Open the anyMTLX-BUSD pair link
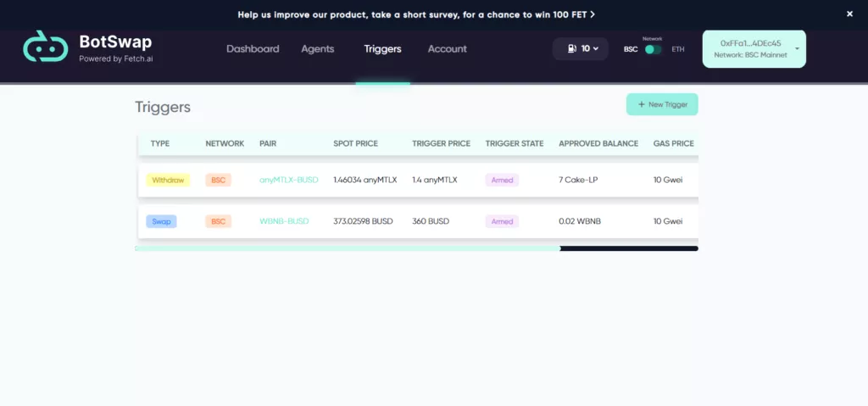Screen dimensions: 868x406 pos(289,180)
